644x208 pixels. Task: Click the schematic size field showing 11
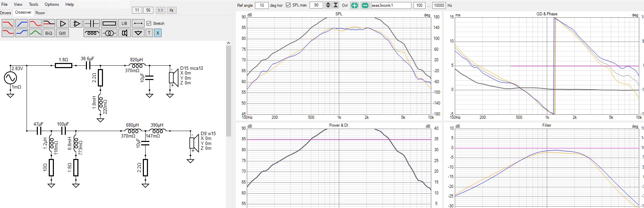(x=137, y=10)
